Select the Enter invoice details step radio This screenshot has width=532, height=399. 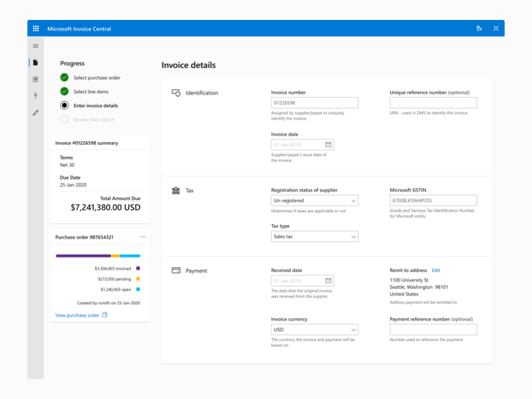[x=64, y=106]
